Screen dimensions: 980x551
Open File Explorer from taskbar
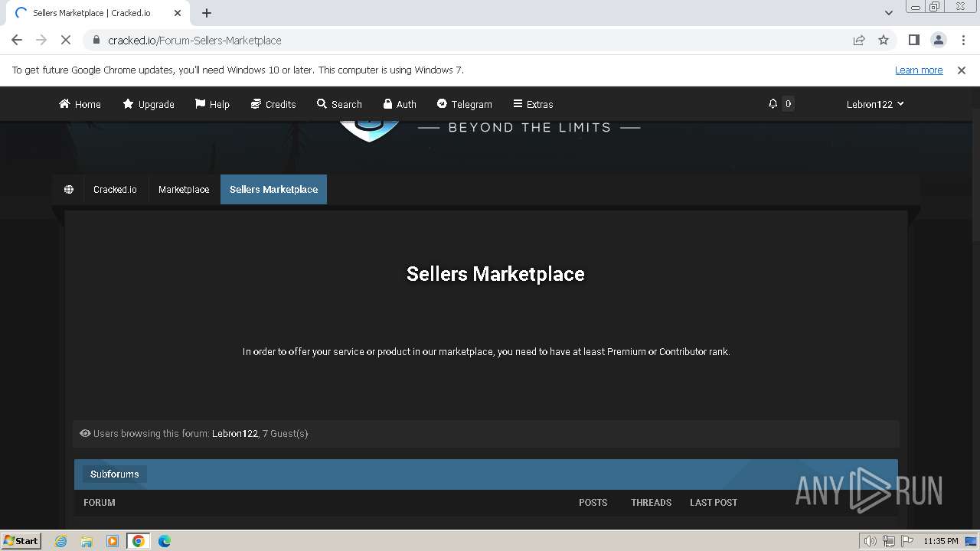tap(87, 541)
